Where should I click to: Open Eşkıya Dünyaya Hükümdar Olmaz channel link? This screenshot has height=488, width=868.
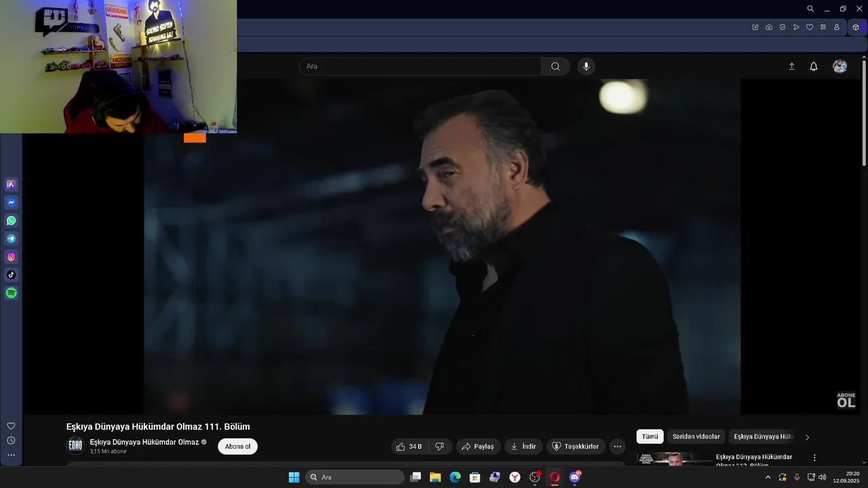tap(144, 442)
